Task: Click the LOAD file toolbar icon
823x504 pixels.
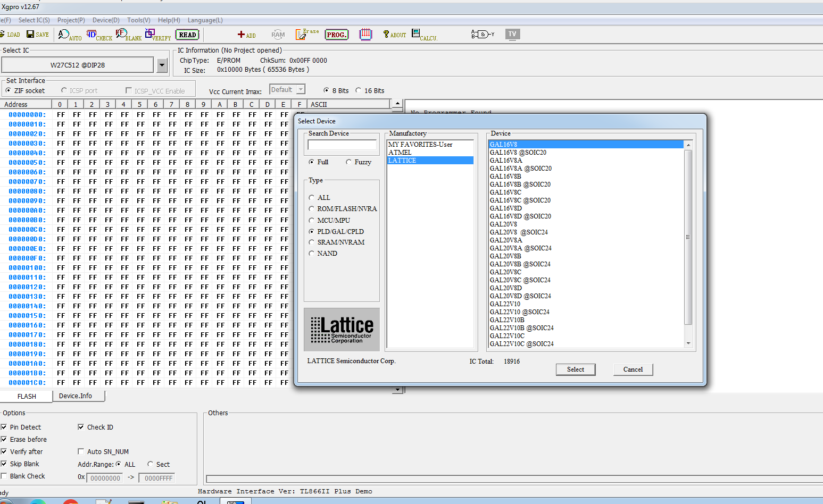Action: [10, 35]
